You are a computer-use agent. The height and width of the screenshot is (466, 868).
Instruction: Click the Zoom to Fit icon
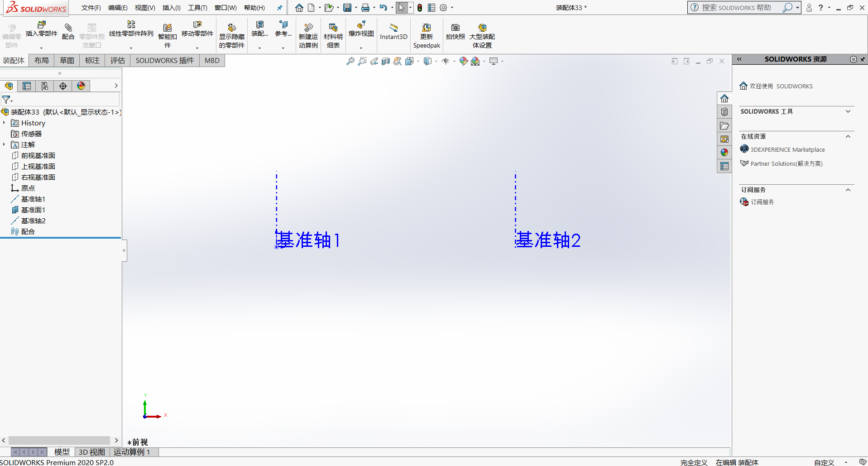[350, 61]
